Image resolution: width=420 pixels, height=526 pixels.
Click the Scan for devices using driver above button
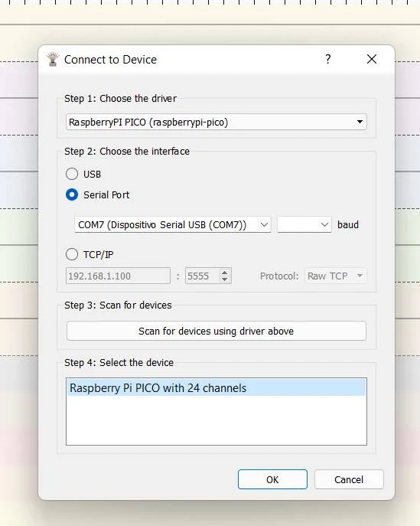217,331
